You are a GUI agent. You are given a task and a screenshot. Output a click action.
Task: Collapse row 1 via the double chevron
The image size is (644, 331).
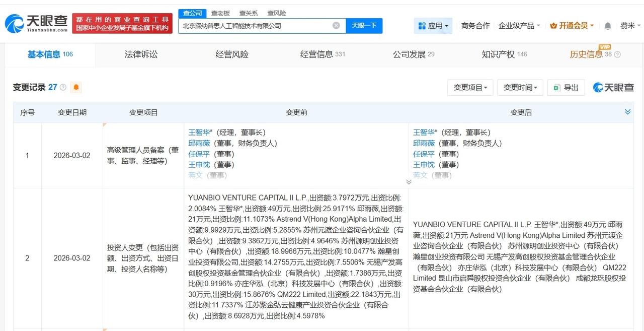[409, 181]
